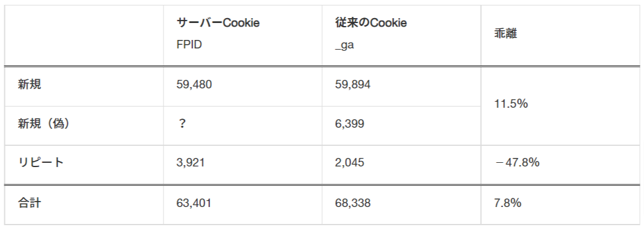644x230 pixels.
Task: Click the 合計 row label
Action: point(30,203)
